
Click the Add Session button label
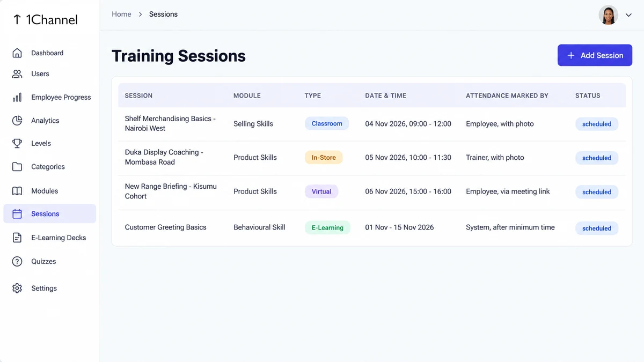click(x=602, y=55)
